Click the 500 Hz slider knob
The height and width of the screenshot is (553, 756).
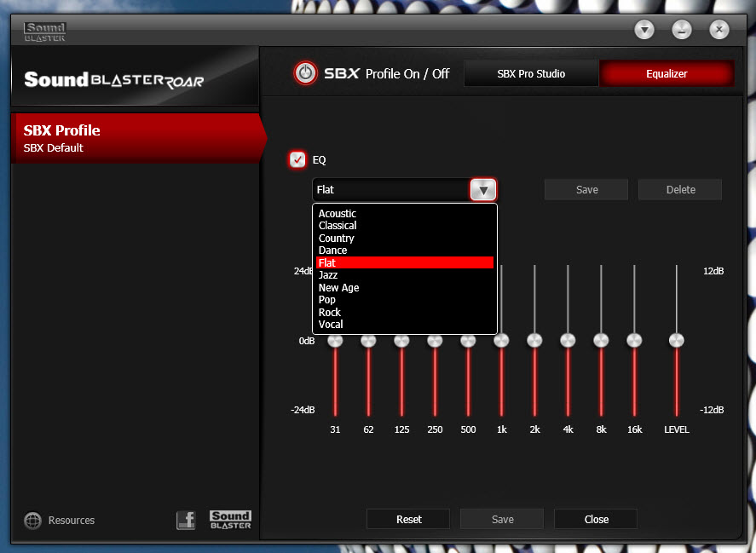click(468, 341)
